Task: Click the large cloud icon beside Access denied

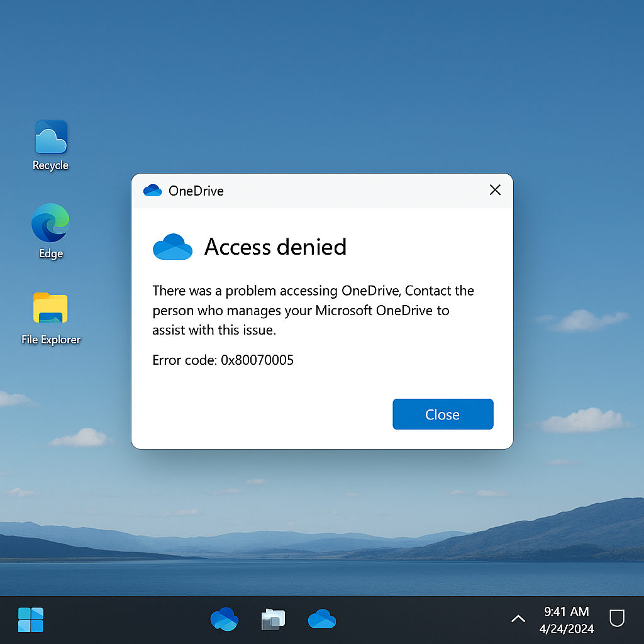Action: coord(172,247)
